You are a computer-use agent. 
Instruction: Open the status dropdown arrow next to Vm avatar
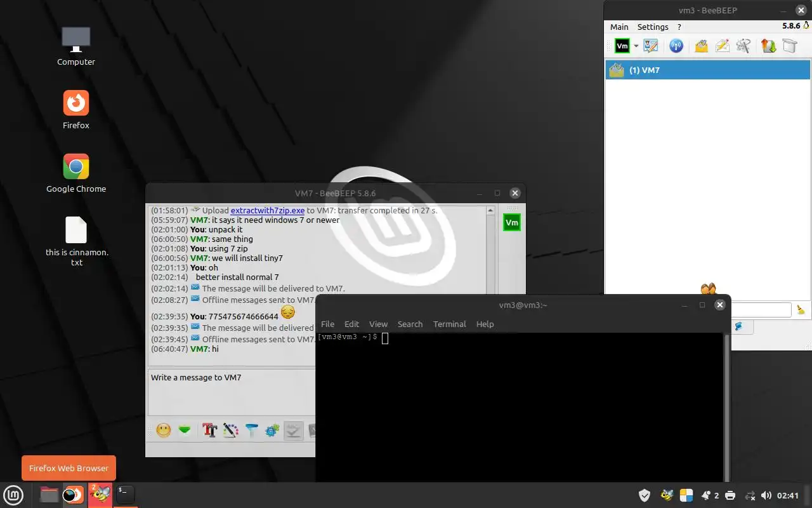pyautogui.click(x=636, y=46)
